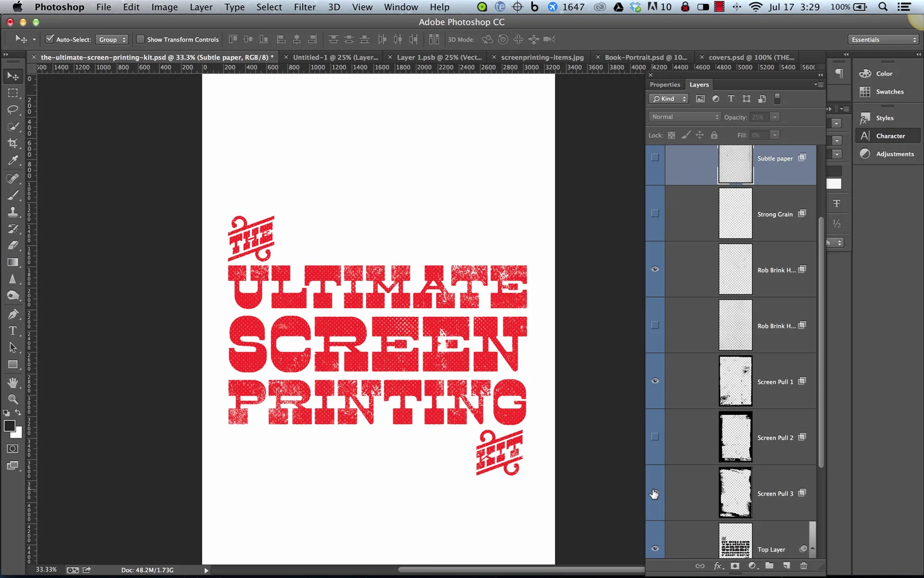The height and width of the screenshot is (578, 924).
Task: Select the Eyedropper tool
Action: [13, 160]
